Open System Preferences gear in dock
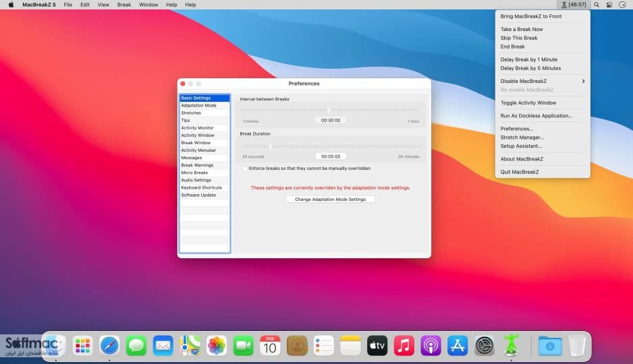The image size is (633, 364). (x=485, y=346)
